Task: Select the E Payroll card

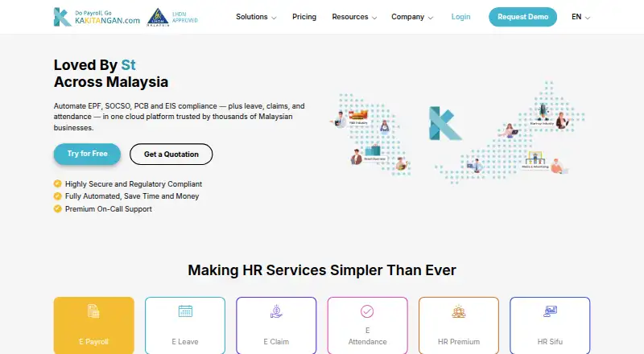Action: [94, 325]
